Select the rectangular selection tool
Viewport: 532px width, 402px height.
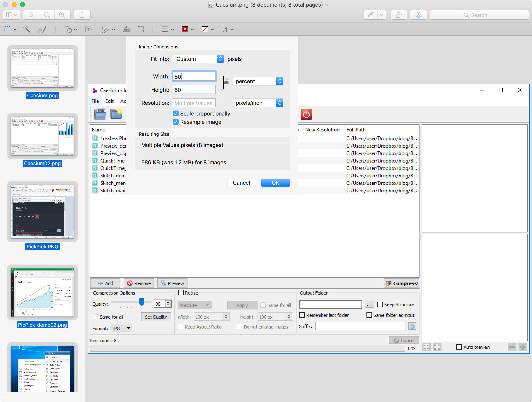coord(7,29)
